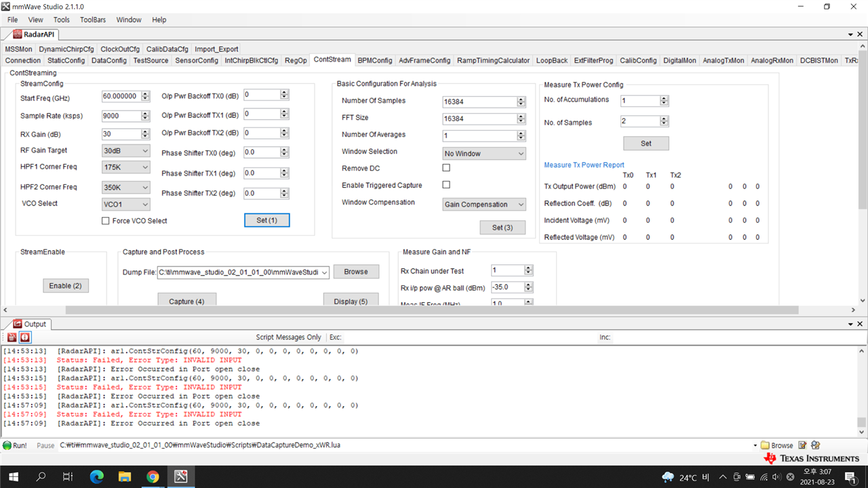Click the Sample Rate (ksps) field

121,116
